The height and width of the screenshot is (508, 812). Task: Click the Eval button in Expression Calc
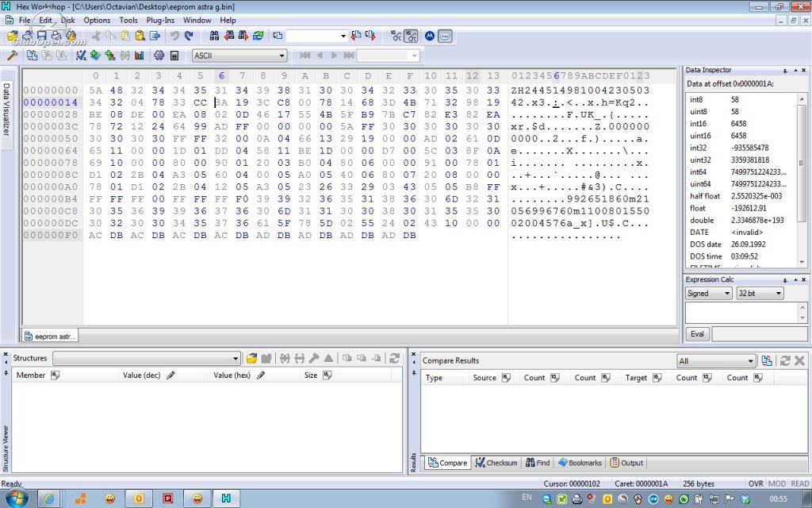(697, 334)
